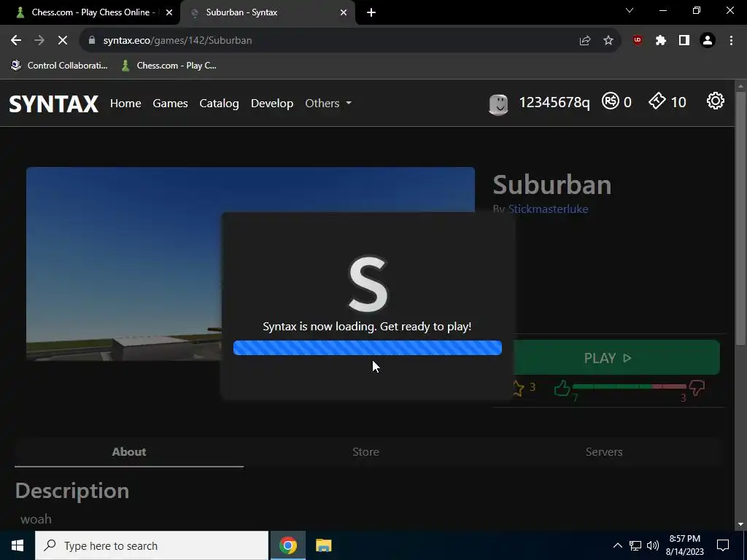
Task: Open File Explorer from taskbar
Action: [323, 545]
